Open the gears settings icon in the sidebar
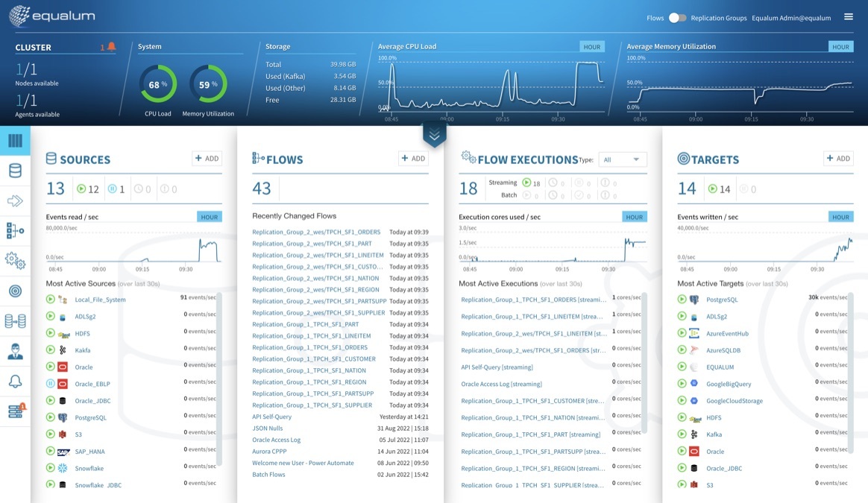This screenshot has height=503, width=868. pos(15,259)
